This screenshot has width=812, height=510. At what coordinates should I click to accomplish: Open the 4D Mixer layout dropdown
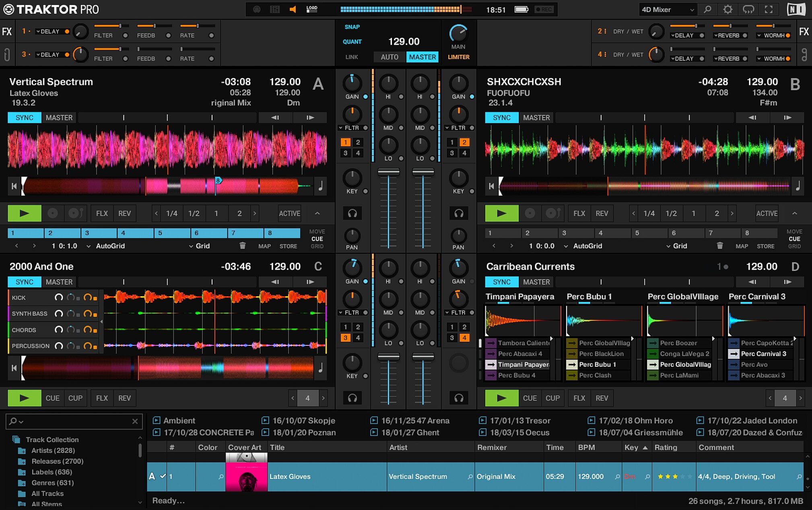pos(668,9)
